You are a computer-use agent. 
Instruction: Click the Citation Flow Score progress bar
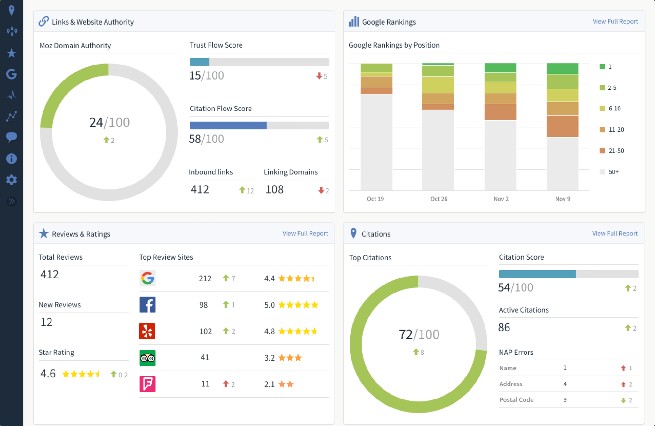point(259,125)
